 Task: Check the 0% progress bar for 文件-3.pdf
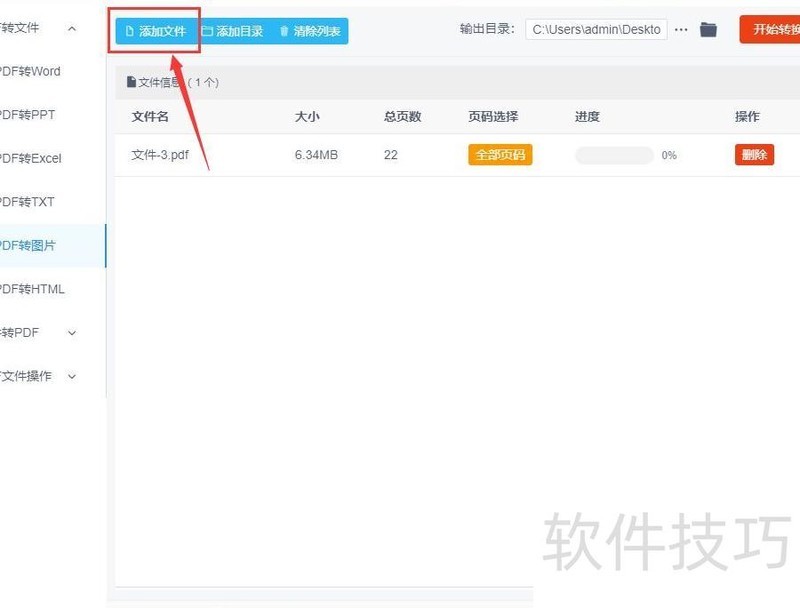point(613,155)
